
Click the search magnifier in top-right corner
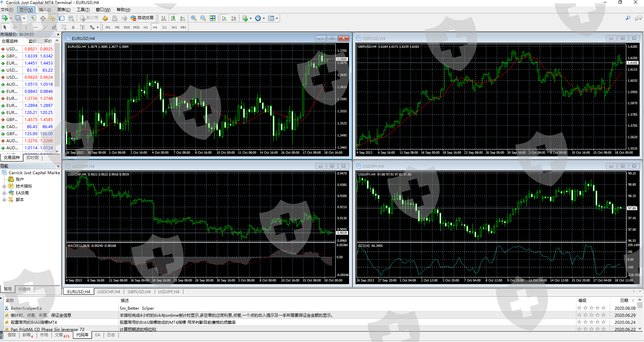pos(628,18)
